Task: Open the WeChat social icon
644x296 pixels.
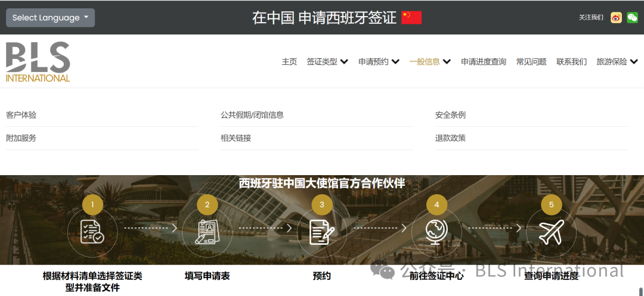Action: [x=632, y=18]
